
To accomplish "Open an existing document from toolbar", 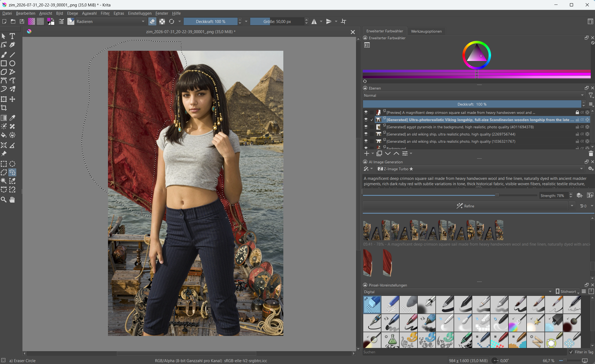I will [13, 21].
